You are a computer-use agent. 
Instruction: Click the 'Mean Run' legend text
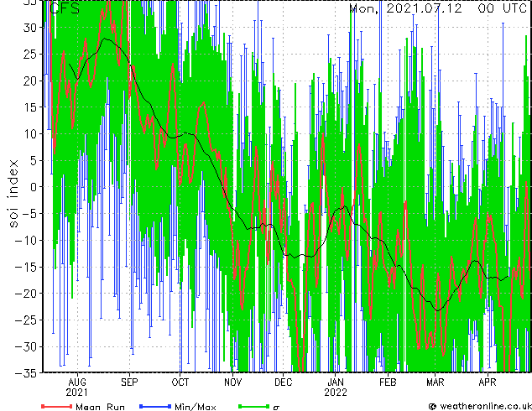[100, 407]
